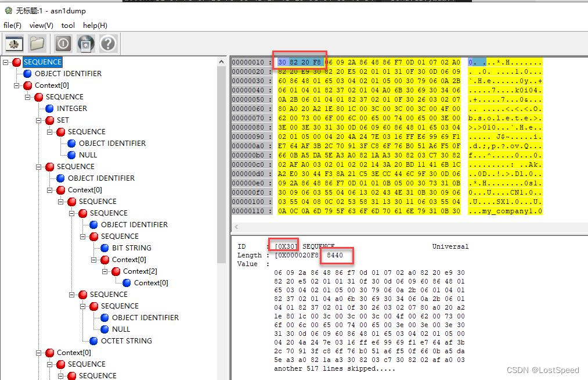Click blue icon of Context[0] below Context[2]
Screen dimensions: 588x380
click(x=127, y=283)
